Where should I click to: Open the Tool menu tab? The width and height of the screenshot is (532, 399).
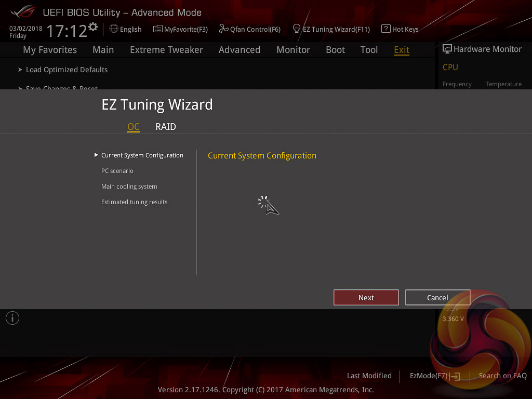pyautogui.click(x=369, y=50)
